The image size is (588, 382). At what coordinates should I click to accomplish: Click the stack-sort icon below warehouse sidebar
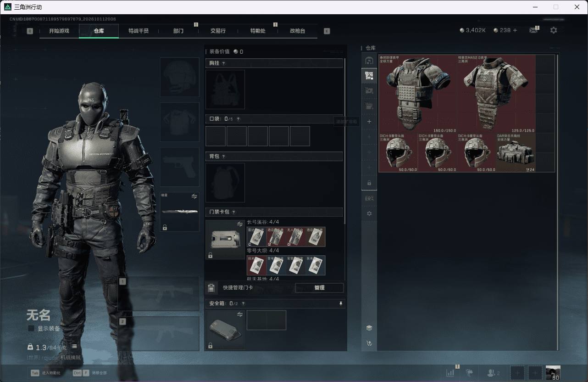[369, 328]
